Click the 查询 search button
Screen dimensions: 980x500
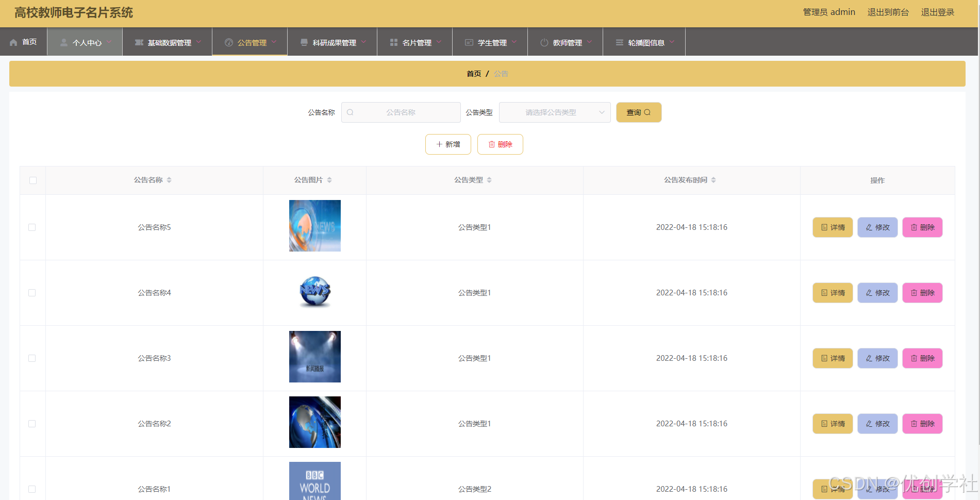tap(639, 112)
